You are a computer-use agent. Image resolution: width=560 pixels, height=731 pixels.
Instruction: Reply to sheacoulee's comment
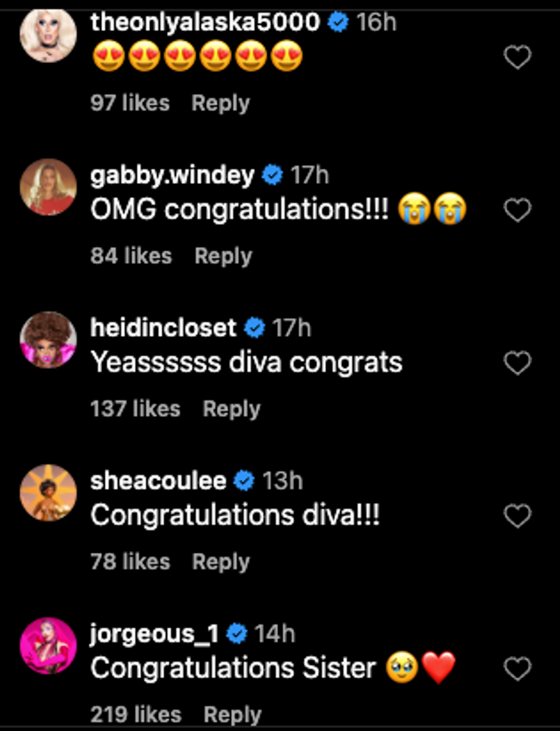tap(221, 562)
